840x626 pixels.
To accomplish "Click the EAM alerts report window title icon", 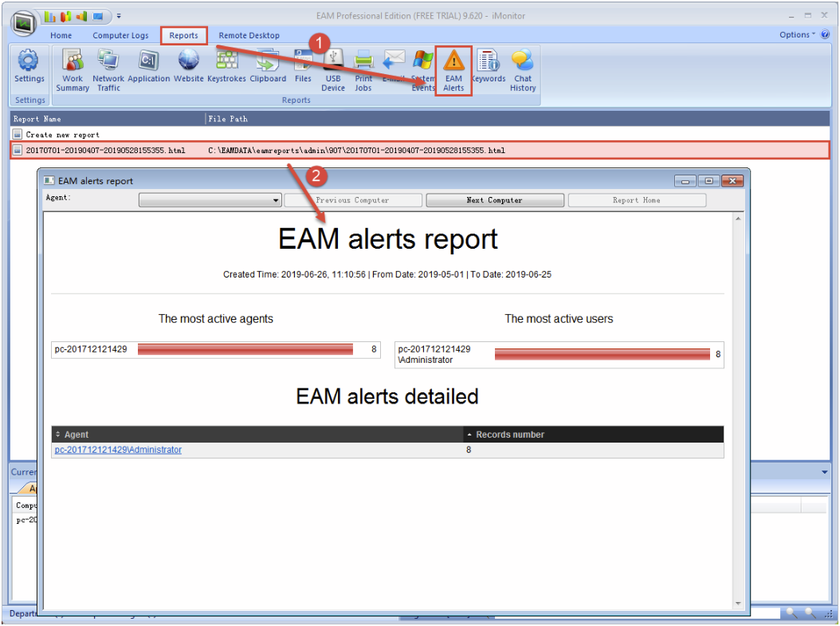I will click(49, 180).
